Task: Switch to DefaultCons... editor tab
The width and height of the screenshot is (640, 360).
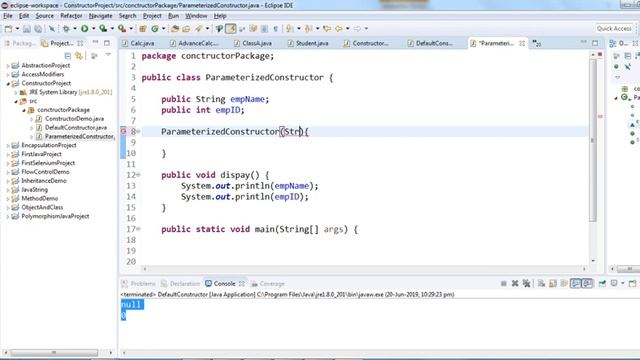Action: point(431,43)
